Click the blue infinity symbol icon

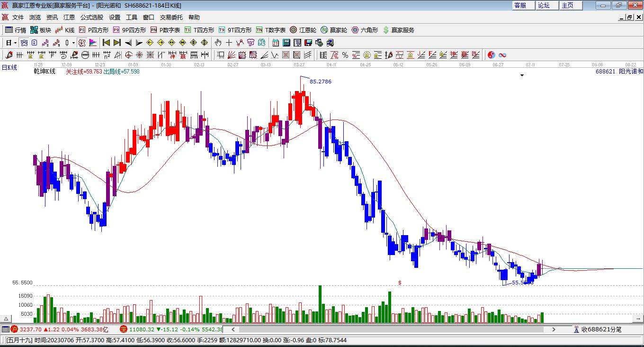(502, 55)
